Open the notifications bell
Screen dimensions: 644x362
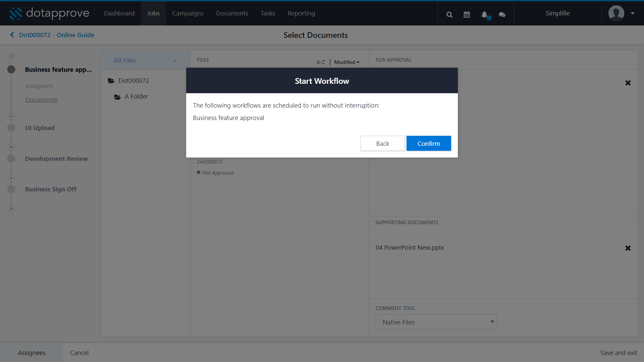[x=484, y=15]
